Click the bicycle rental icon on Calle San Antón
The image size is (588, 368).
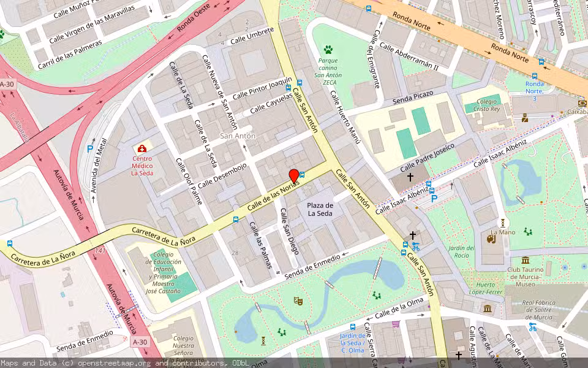(x=416, y=247)
